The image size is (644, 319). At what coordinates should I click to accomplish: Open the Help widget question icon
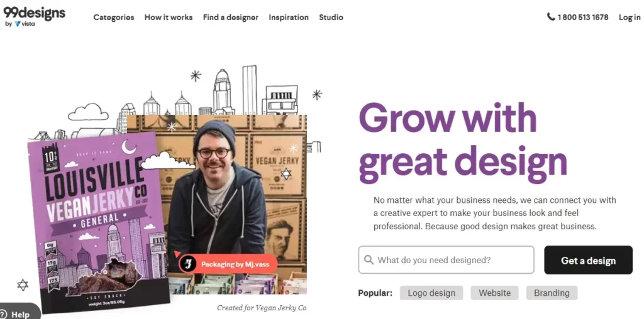click(4, 315)
